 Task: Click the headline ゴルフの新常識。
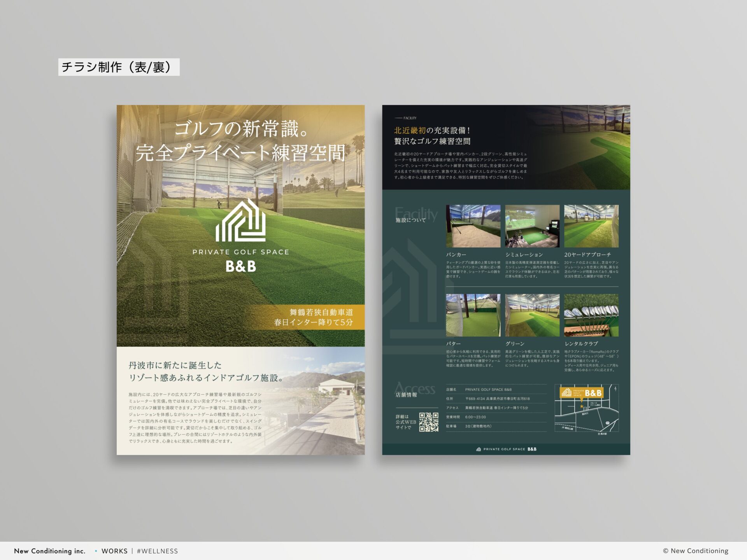[x=241, y=129]
